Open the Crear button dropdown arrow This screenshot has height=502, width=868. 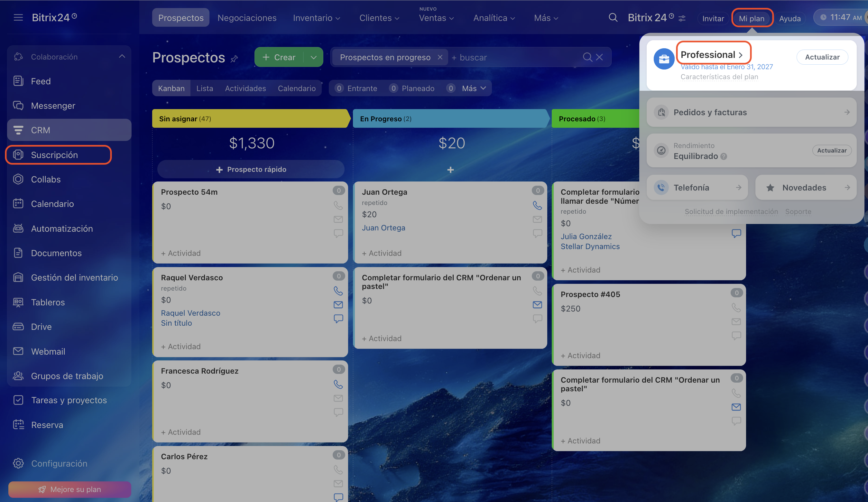(313, 57)
